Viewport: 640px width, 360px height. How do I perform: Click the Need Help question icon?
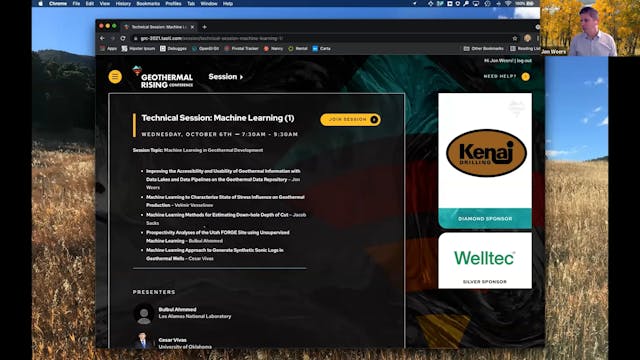pos(525,76)
